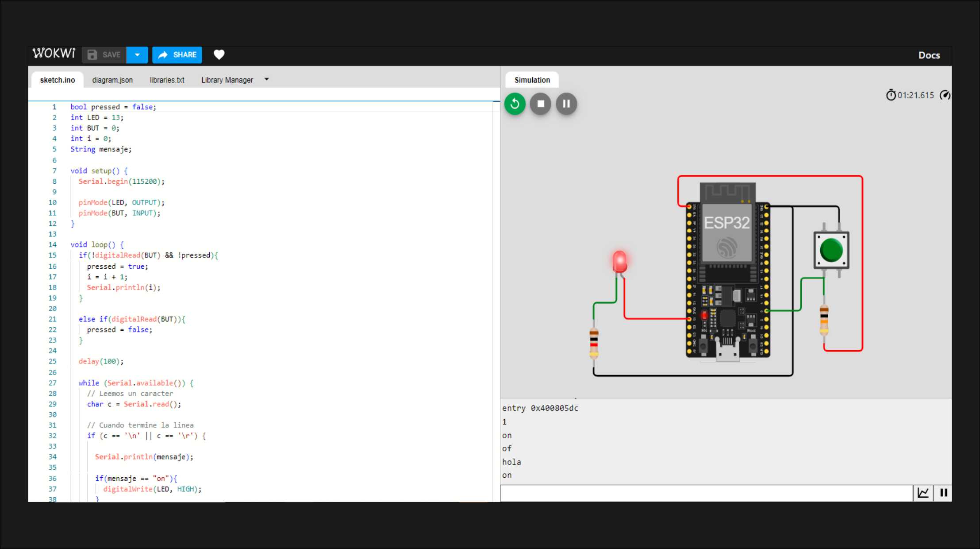Click code line 'Serial.println(mensaje);'
Screen dimensions: 980x549
144,457
